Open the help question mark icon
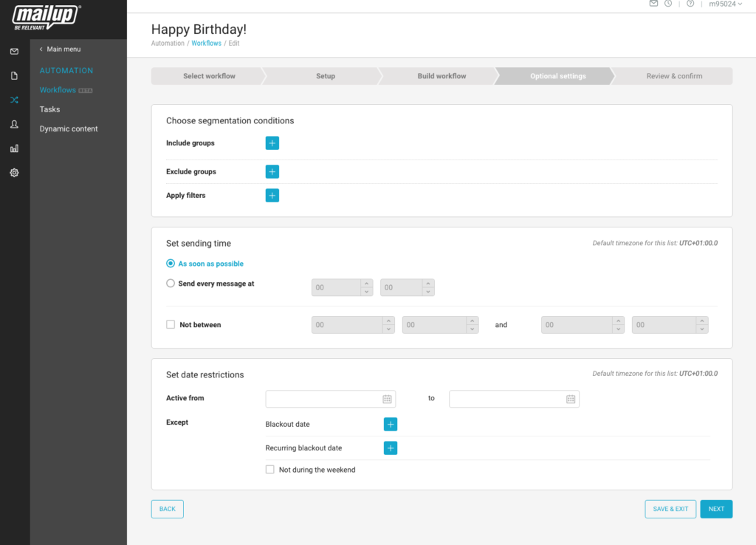The width and height of the screenshot is (756, 545). tap(690, 4)
